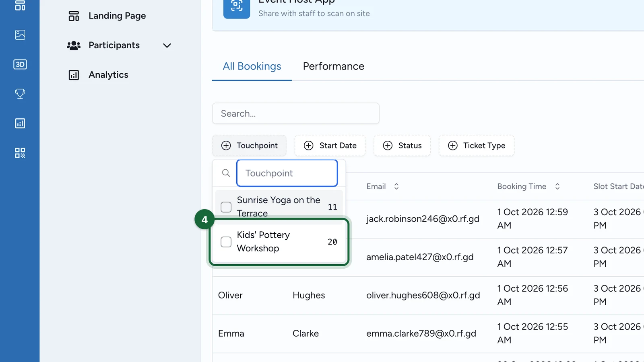Click booking time 1 Oct 2026 12:59 AM
Screen dimensions: 644x362
click(x=533, y=219)
